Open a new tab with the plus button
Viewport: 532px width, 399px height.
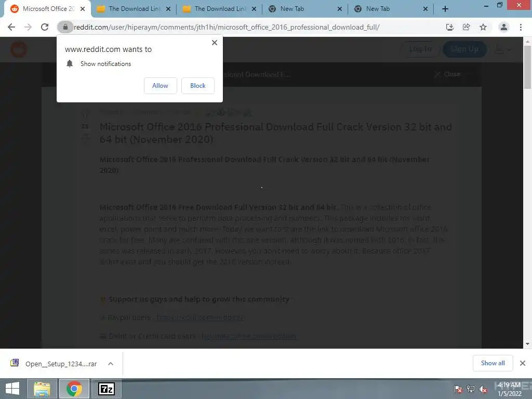point(445,9)
